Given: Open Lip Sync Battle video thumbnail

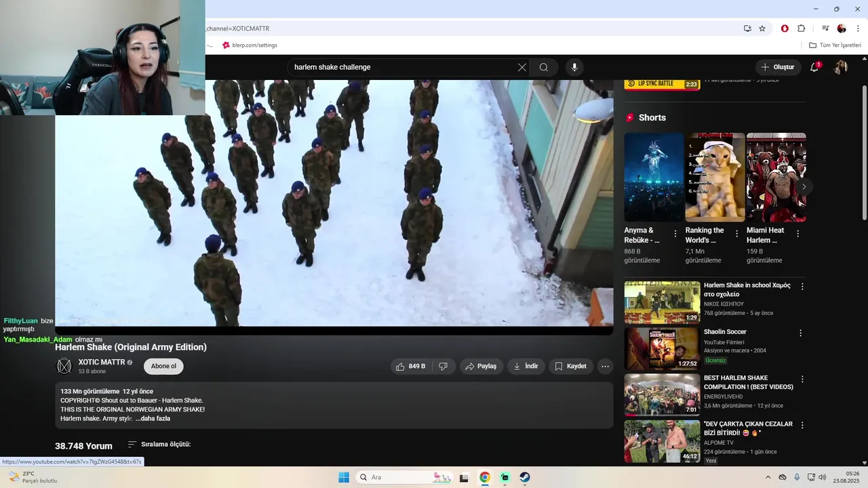Looking at the screenshot, I should point(662,85).
